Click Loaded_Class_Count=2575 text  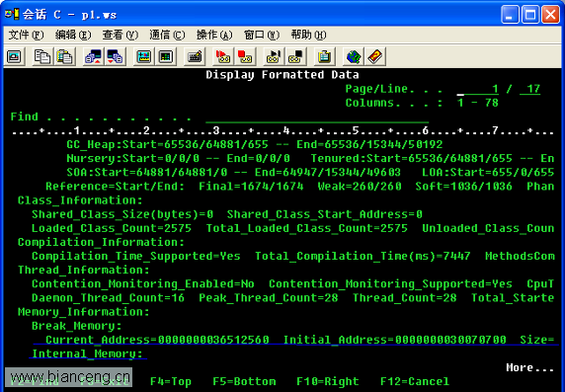click(x=112, y=228)
